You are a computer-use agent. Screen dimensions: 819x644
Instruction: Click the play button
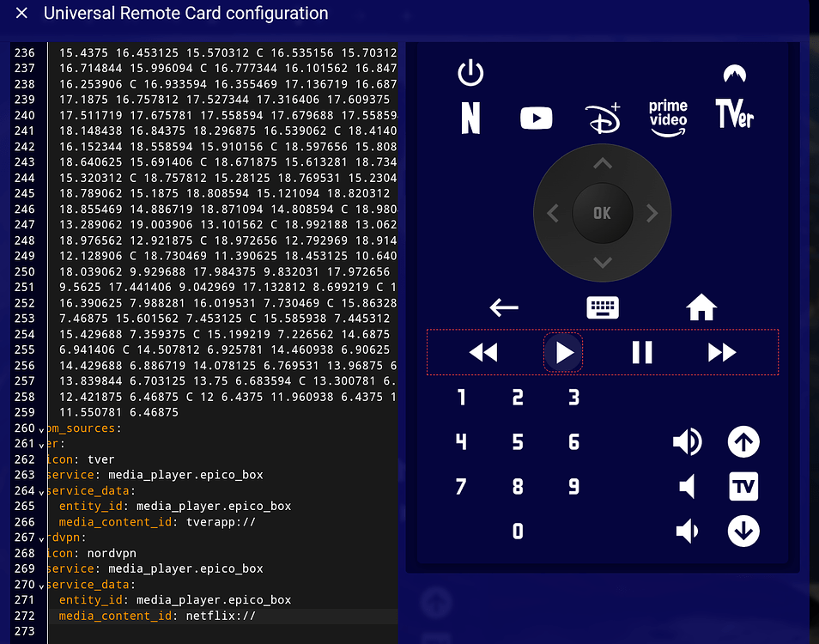[563, 353]
